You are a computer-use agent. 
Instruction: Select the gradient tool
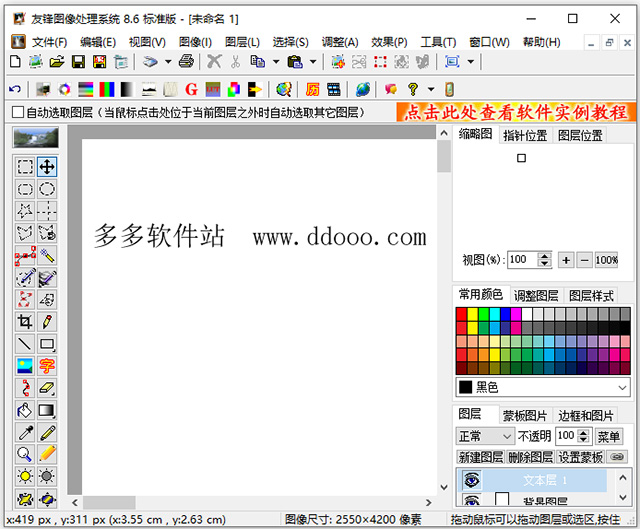point(47,410)
